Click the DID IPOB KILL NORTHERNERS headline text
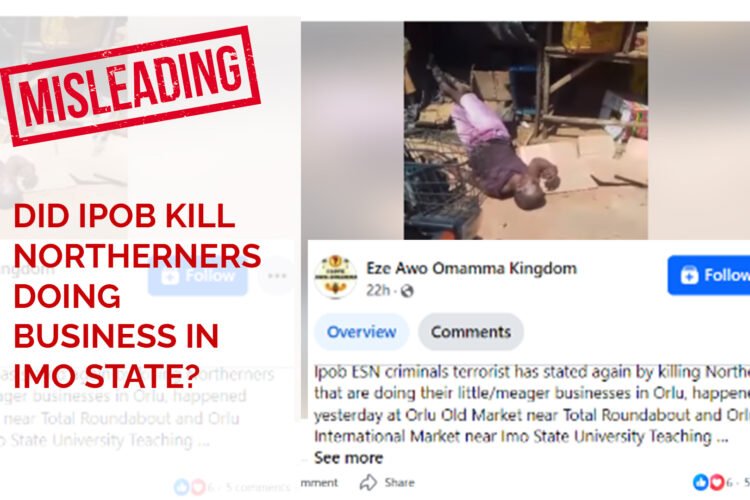This screenshot has width=750, height=500. point(137,295)
